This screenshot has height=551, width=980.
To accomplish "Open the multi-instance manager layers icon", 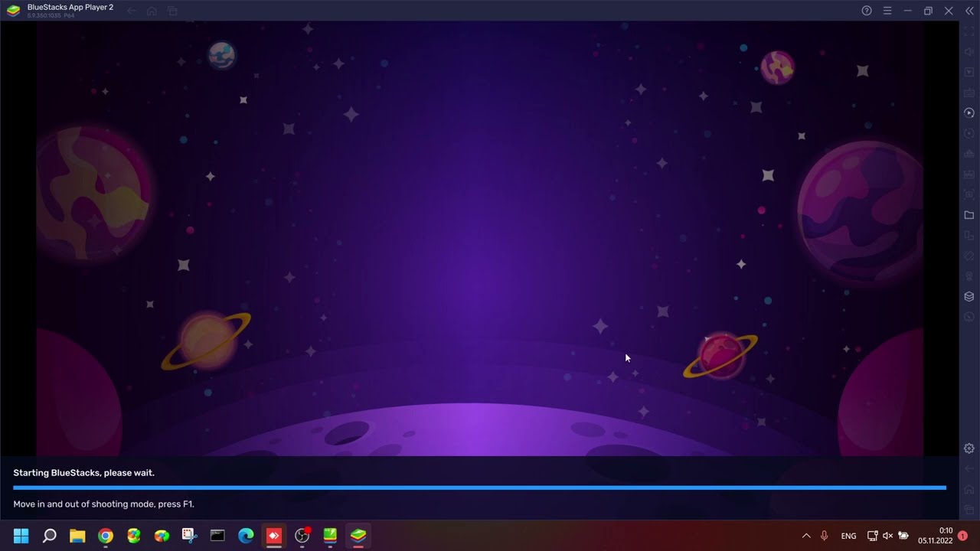I will coord(969,297).
